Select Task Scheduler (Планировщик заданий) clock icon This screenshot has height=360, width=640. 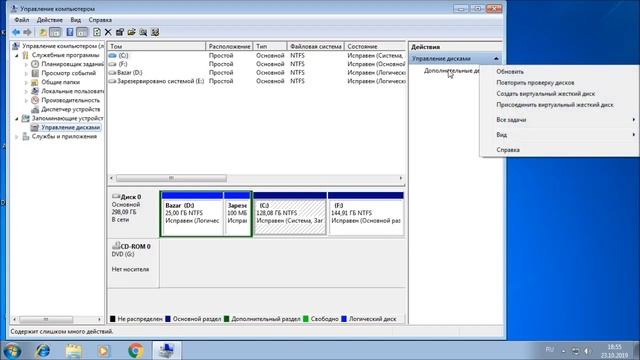click(35, 64)
